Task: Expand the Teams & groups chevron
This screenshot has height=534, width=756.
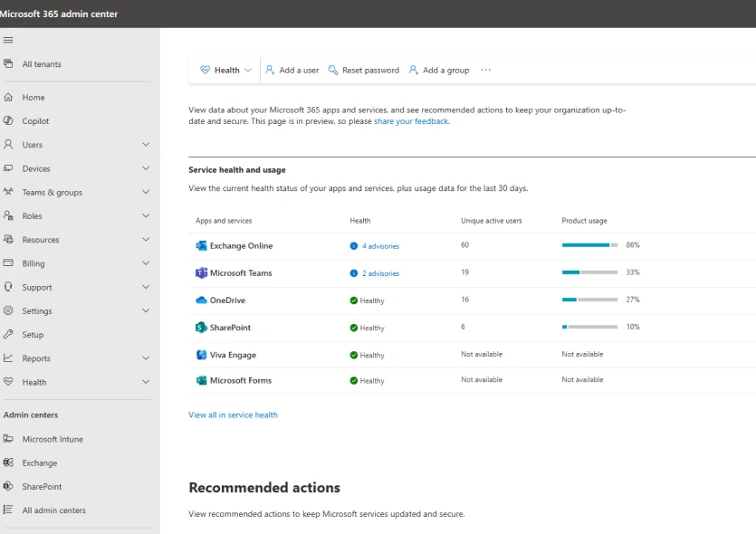Action: point(146,192)
